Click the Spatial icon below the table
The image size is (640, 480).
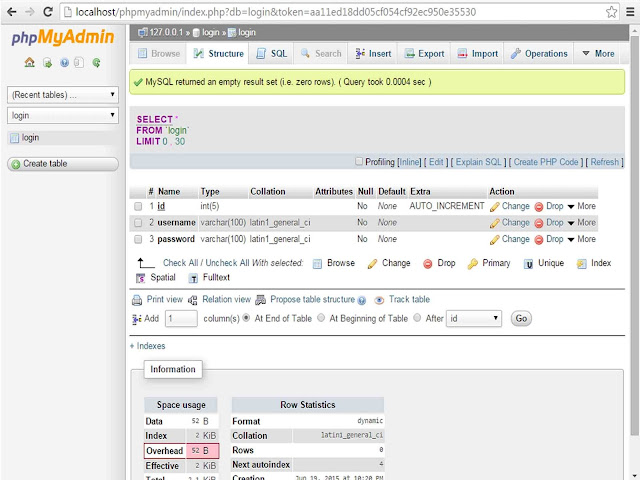tap(140, 278)
